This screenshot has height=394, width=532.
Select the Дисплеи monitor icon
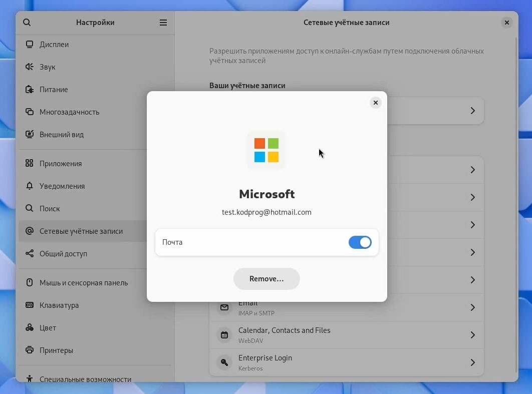(x=30, y=45)
